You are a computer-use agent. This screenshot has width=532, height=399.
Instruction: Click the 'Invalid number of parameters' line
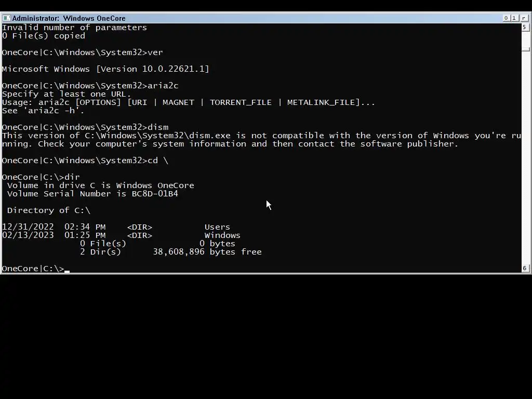tap(74, 28)
